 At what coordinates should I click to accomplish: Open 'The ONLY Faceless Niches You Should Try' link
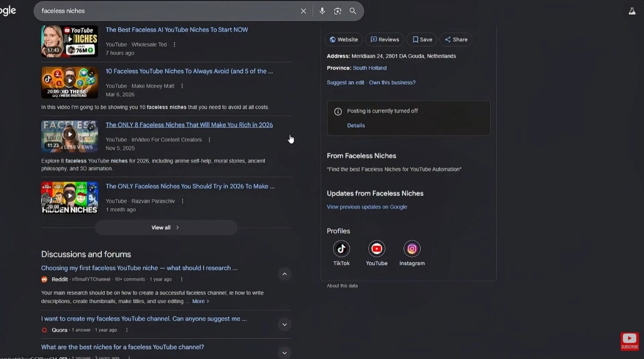[190, 186]
